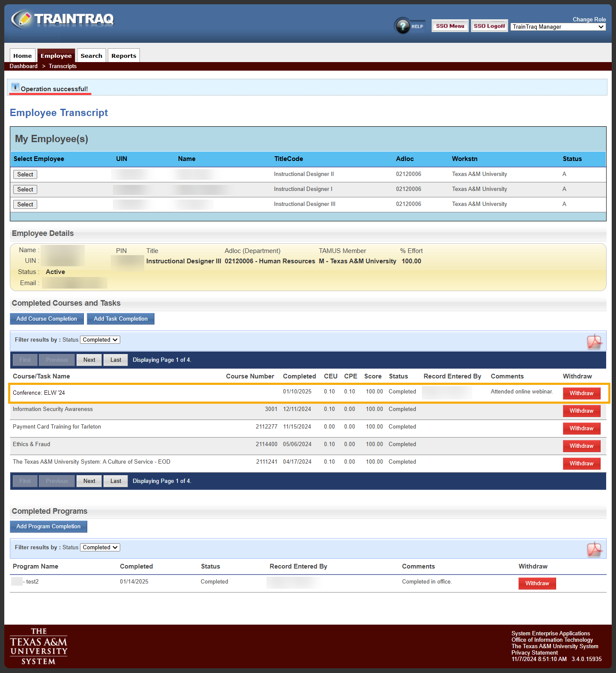Open the Privacy Statement link
Viewport: 616px width, 673px height.
point(534,653)
